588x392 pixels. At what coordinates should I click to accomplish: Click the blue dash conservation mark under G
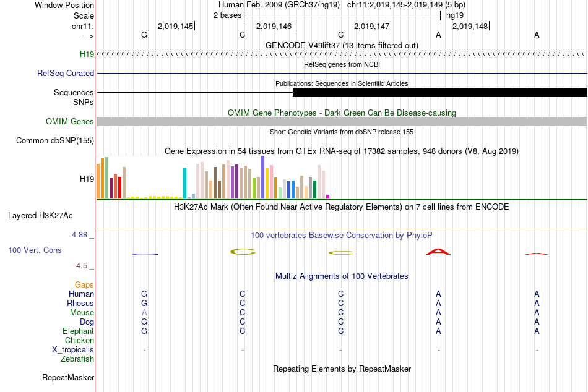click(145, 254)
